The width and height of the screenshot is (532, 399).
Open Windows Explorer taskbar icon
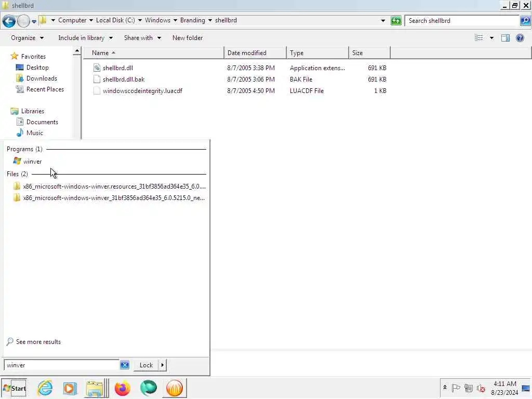(95, 388)
